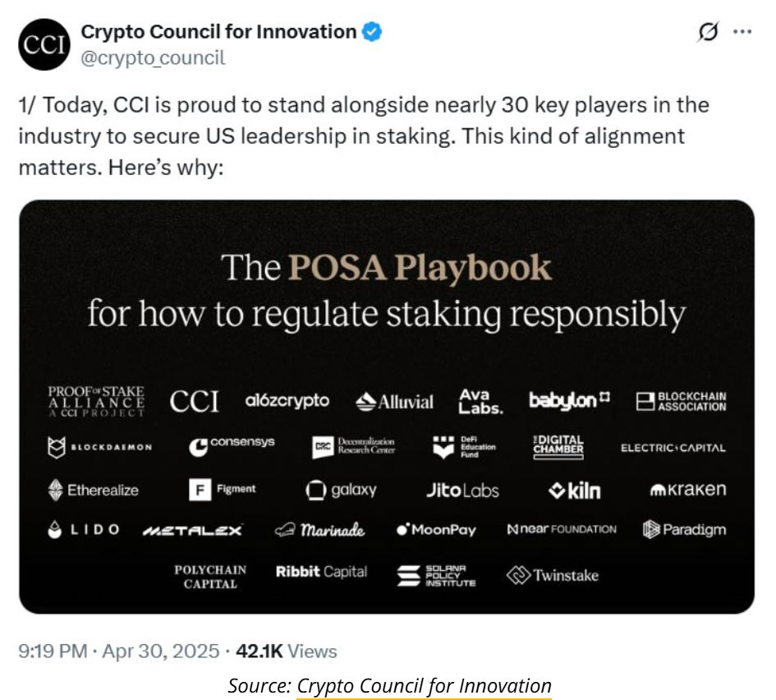Screen dimensions: 776x700
Task: Click the CCI profile avatar
Action: coord(44,44)
